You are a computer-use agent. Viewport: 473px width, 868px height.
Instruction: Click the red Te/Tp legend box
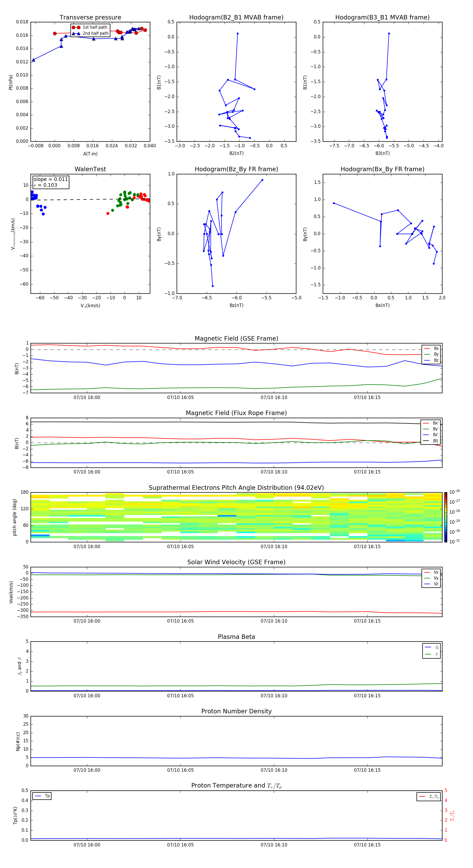click(x=429, y=796)
